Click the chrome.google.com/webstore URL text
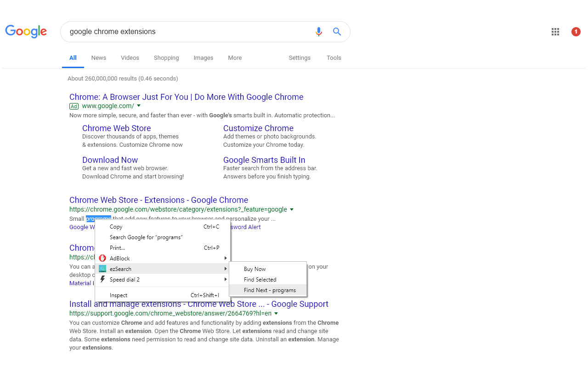The width and height of the screenshot is (588, 368). pos(178,209)
